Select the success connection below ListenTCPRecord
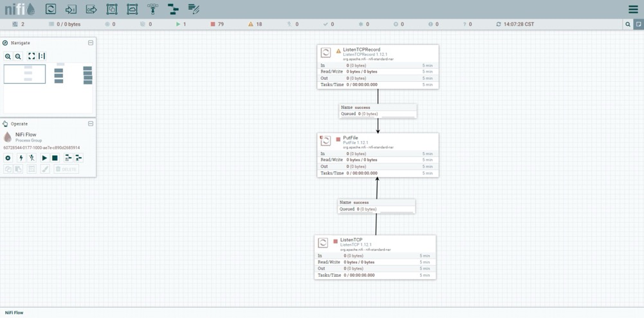The image size is (644, 318). tap(378, 111)
